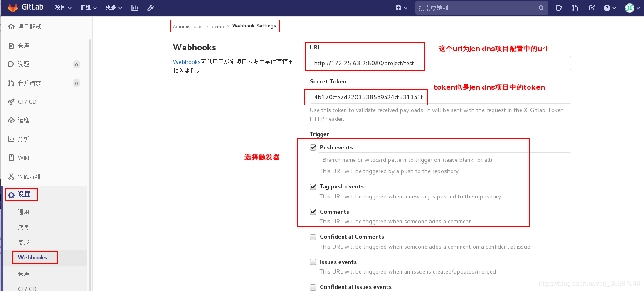Click the 合并请求 branch icon
644x291 pixels.
[11, 83]
